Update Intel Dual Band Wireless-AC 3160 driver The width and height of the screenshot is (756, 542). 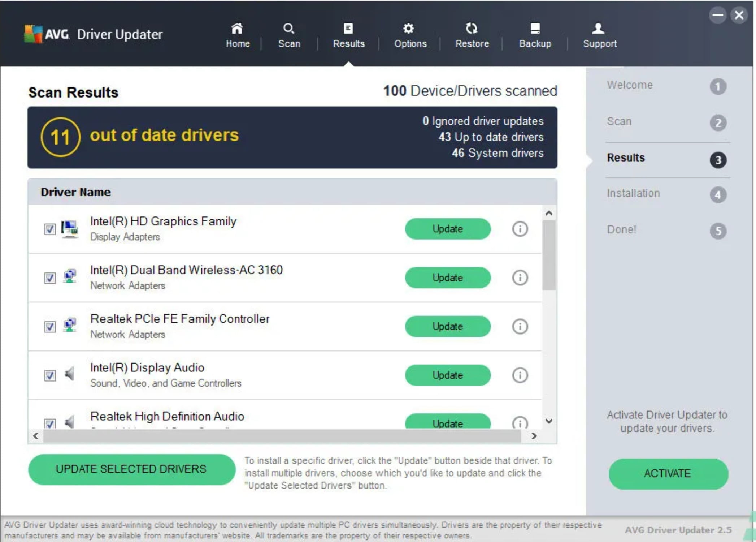tap(448, 278)
